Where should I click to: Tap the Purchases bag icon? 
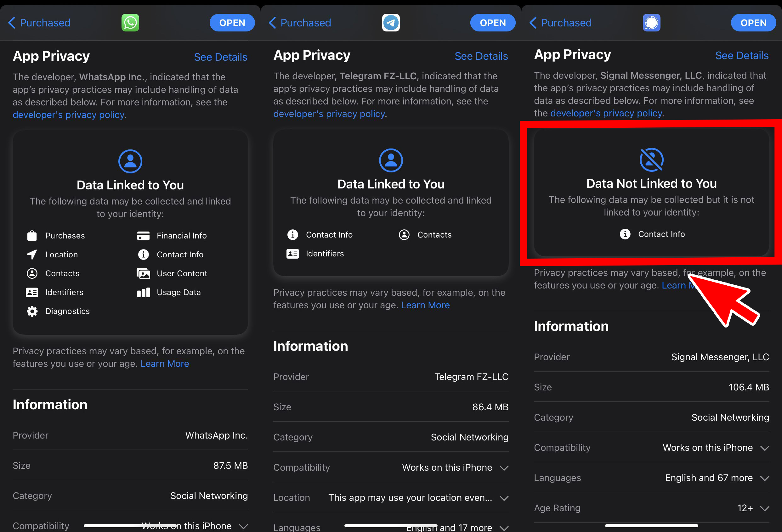(32, 236)
